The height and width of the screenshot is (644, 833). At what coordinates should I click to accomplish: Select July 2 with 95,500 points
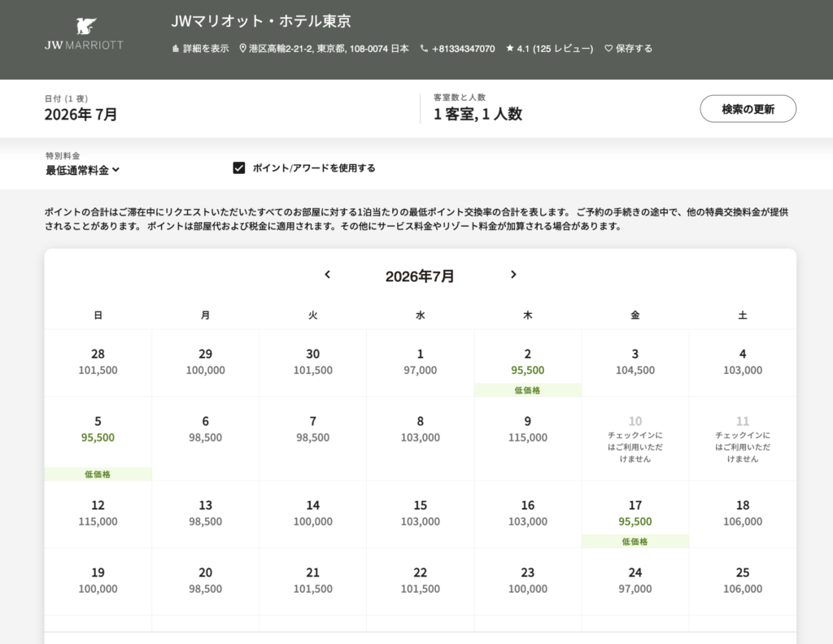[528, 363]
